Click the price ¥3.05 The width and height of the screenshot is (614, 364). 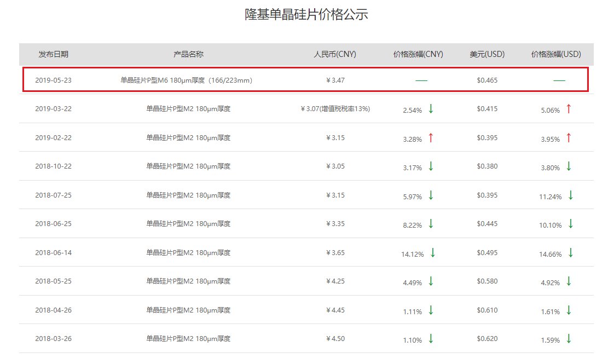tap(335, 166)
